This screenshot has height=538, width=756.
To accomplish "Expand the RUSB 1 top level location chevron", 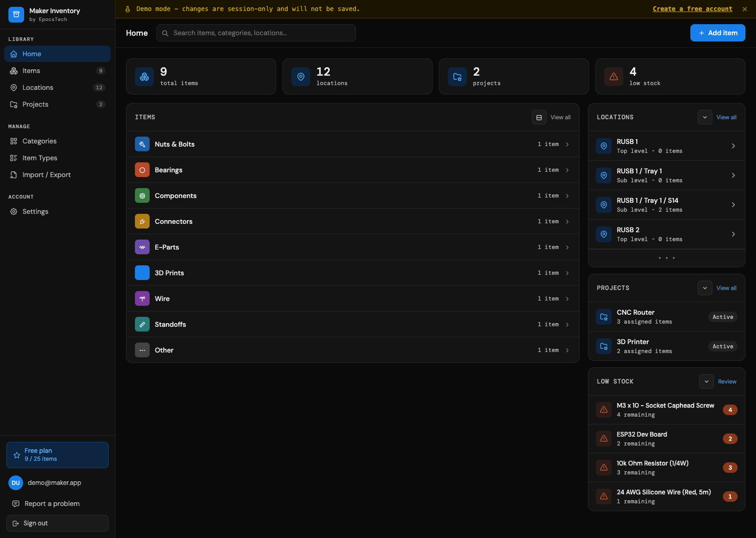I will pyautogui.click(x=733, y=146).
